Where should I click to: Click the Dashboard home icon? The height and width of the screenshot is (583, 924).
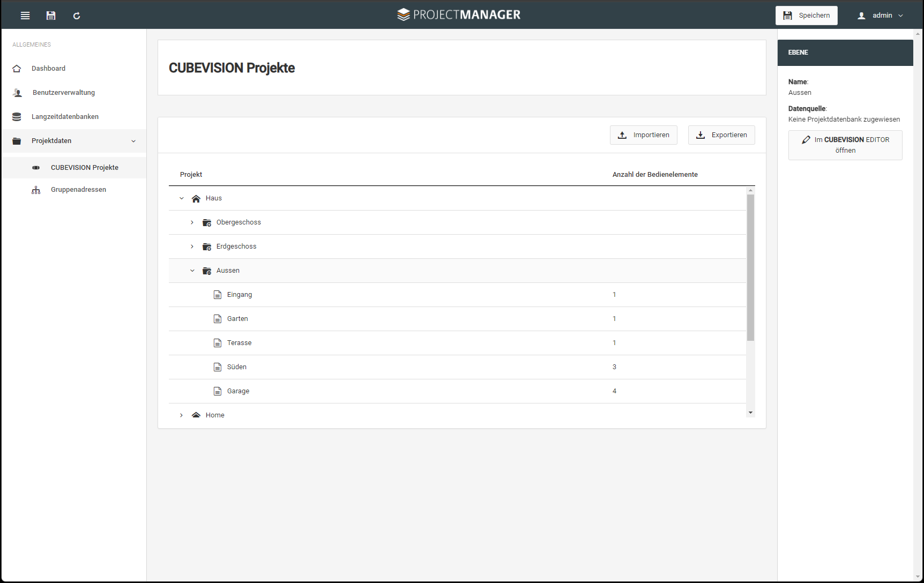(x=17, y=69)
